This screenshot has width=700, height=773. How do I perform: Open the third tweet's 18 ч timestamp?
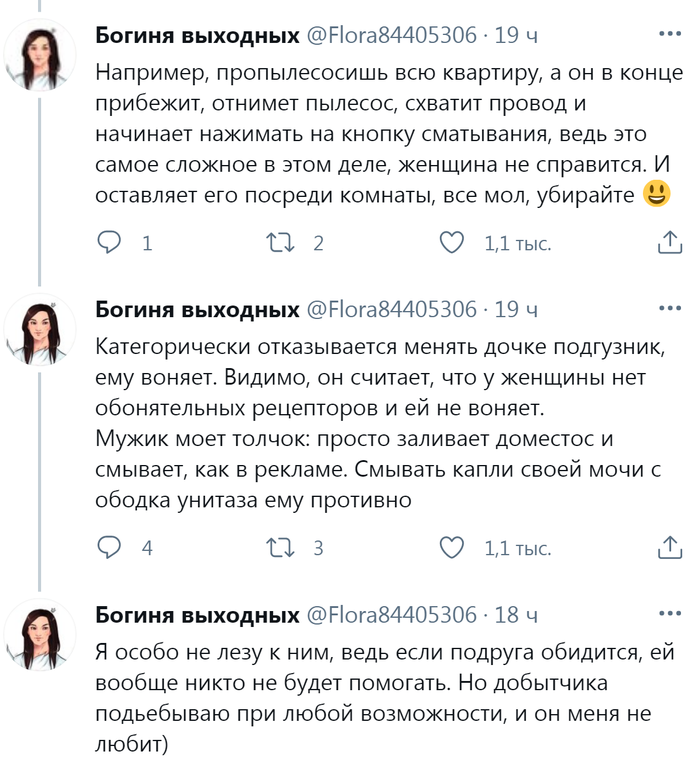pyautogui.click(x=518, y=615)
